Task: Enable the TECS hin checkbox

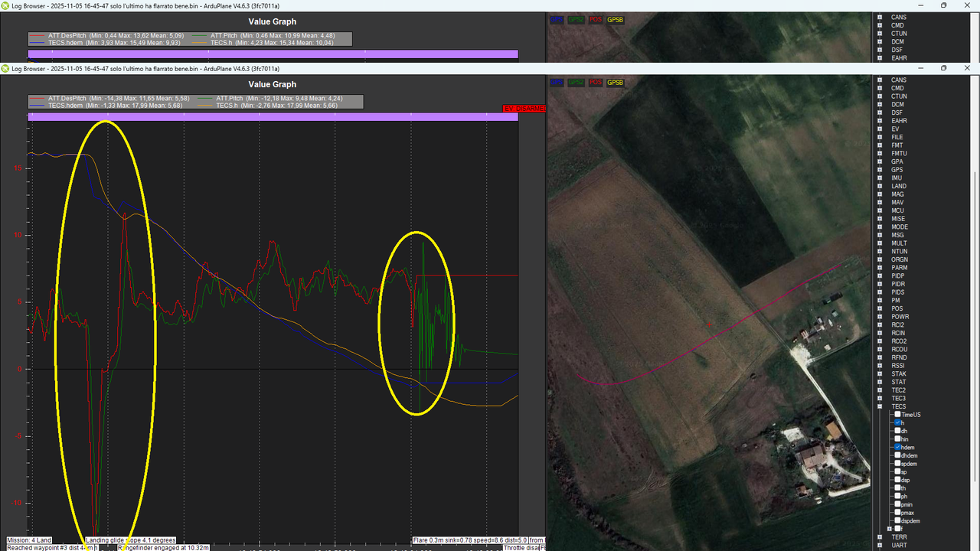Action: tap(897, 439)
